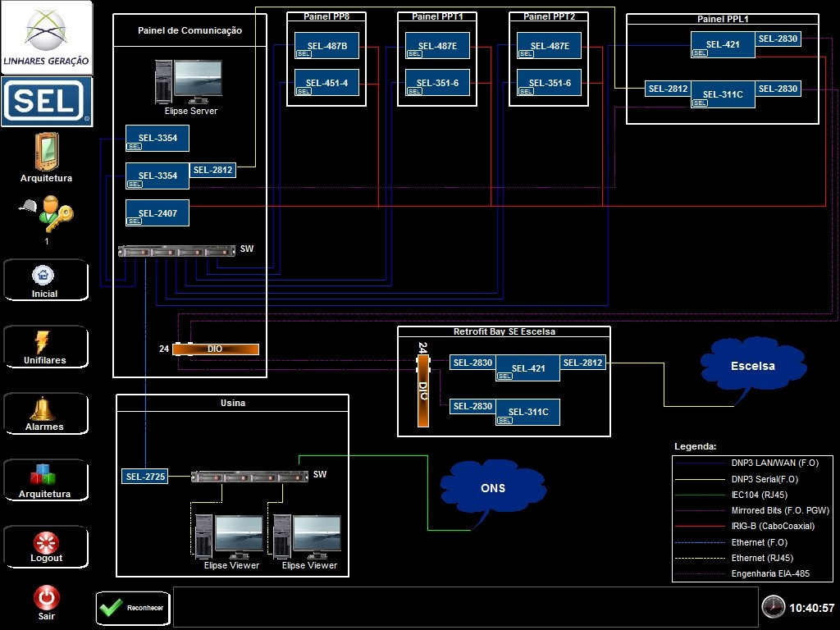
Task: Select the SEL-2407 clock device
Action: [x=157, y=213]
